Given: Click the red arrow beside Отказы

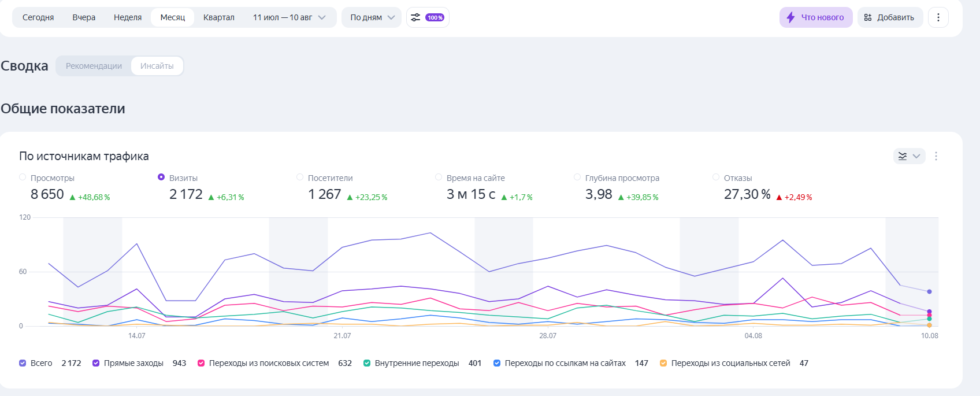Looking at the screenshot, I should pyautogui.click(x=779, y=198).
